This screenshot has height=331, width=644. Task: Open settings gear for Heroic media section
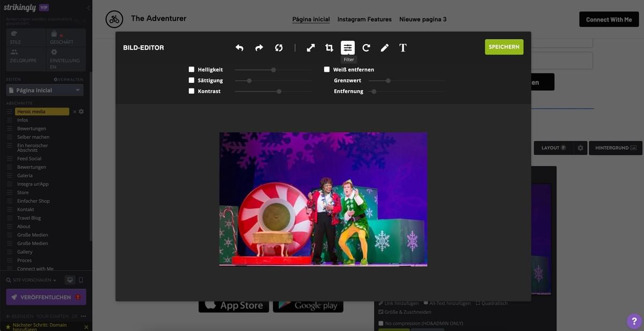(x=82, y=112)
